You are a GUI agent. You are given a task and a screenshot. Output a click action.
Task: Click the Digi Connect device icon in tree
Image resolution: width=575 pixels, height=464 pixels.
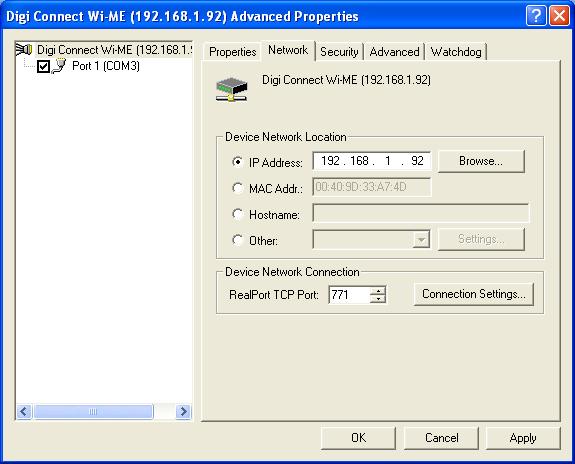point(24,50)
